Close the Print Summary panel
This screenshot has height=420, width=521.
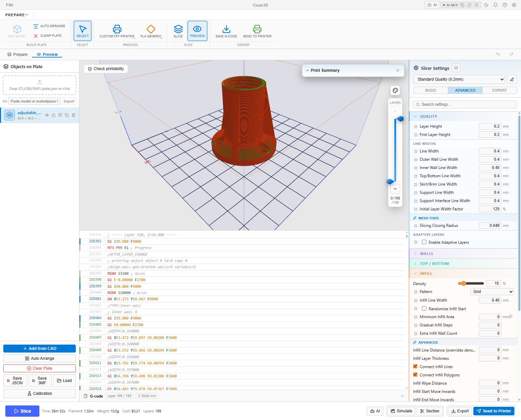398,70
